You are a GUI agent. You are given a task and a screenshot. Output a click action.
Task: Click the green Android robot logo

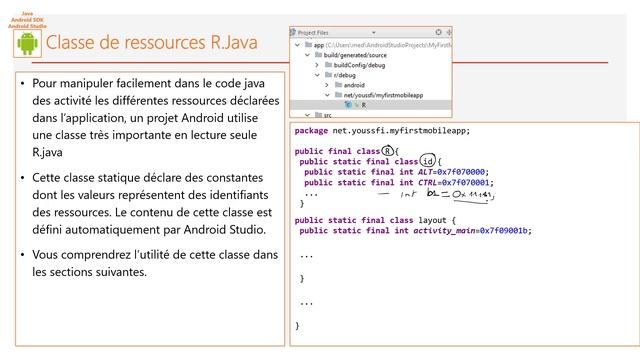[27, 43]
